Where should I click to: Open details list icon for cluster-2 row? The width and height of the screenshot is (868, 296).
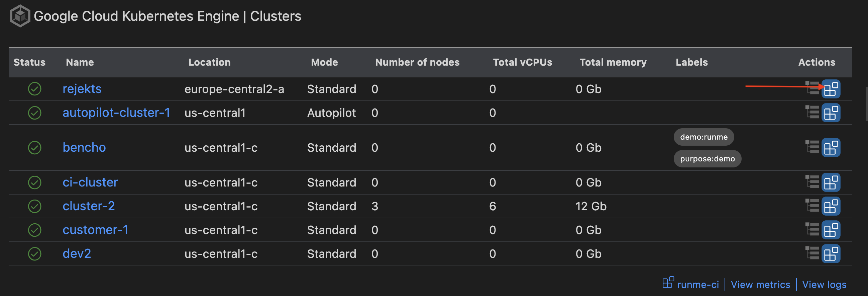(812, 206)
